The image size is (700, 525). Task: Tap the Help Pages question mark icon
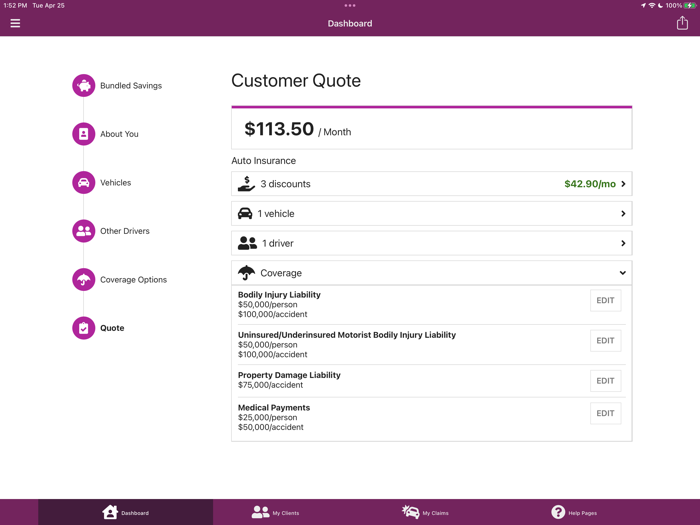(558, 512)
